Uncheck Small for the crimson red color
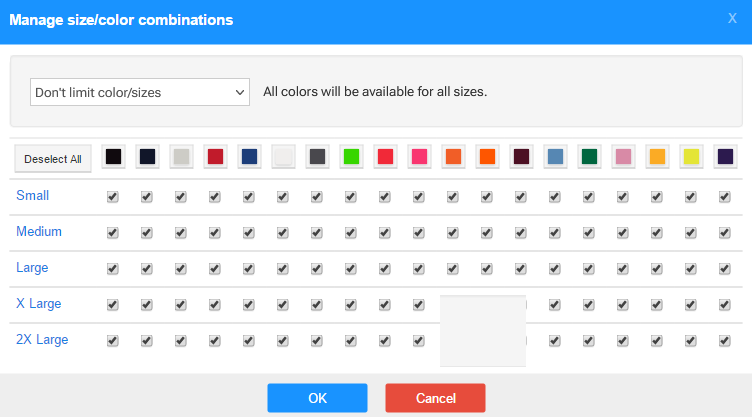The height and width of the screenshot is (417, 752). [214, 197]
